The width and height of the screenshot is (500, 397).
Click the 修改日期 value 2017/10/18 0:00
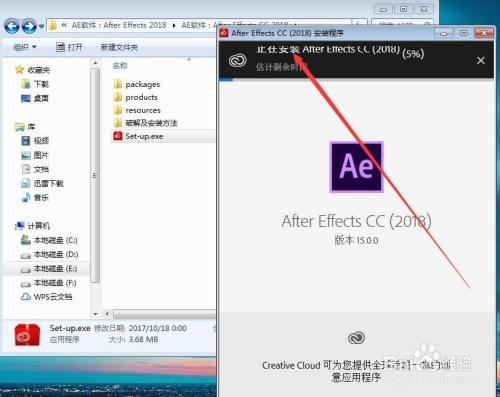click(157, 328)
